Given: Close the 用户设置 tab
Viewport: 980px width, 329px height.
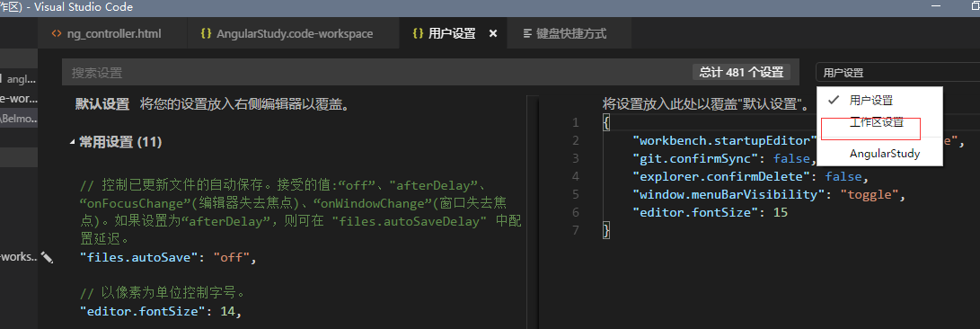Looking at the screenshot, I should coord(493,34).
